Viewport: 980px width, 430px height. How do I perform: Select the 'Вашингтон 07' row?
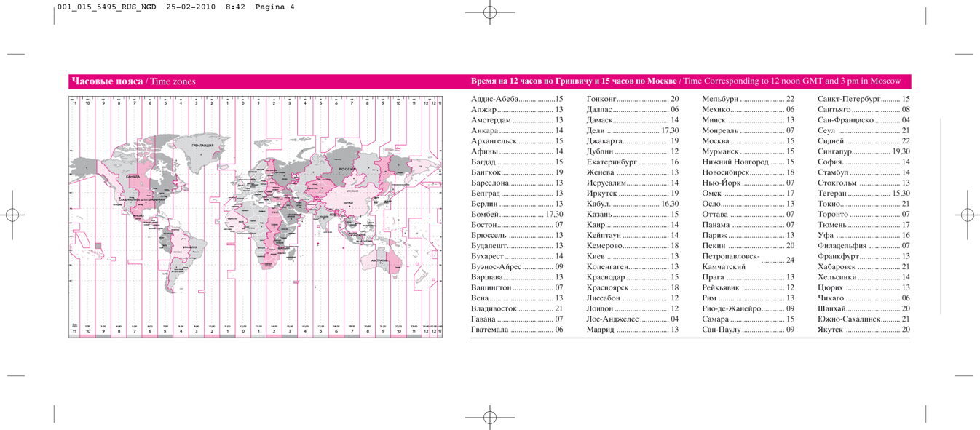point(517,288)
